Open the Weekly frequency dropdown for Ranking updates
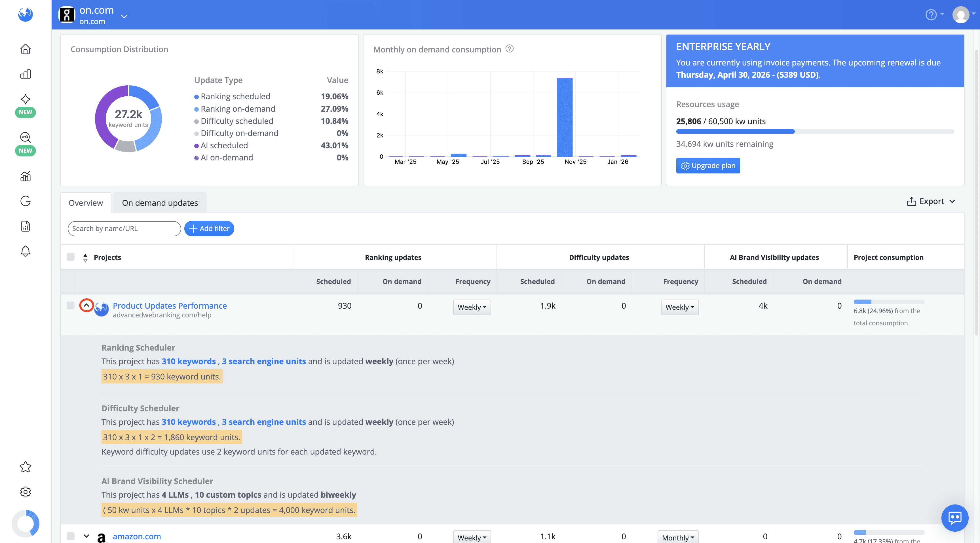Viewport: 980px width, 543px height. point(472,307)
